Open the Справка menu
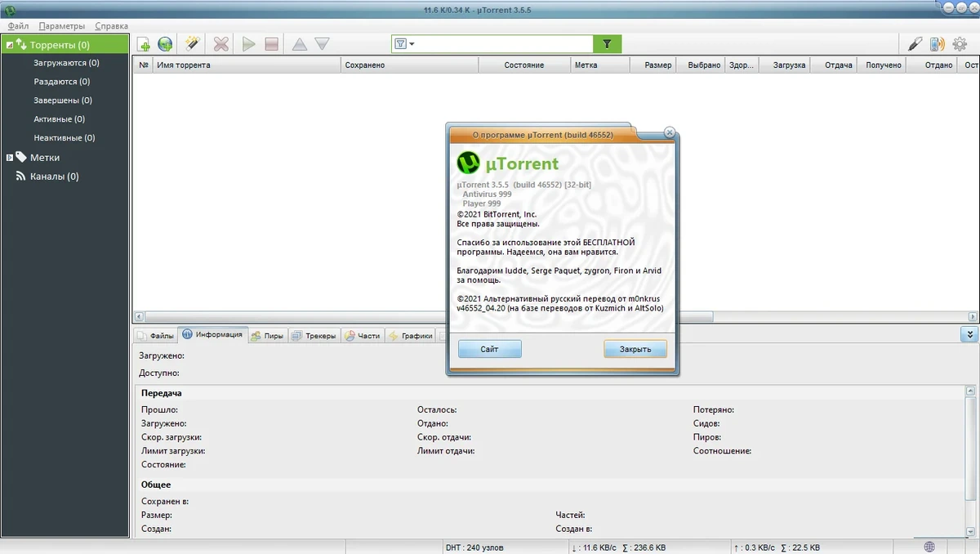The width and height of the screenshot is (980, 554). point(111,26)
